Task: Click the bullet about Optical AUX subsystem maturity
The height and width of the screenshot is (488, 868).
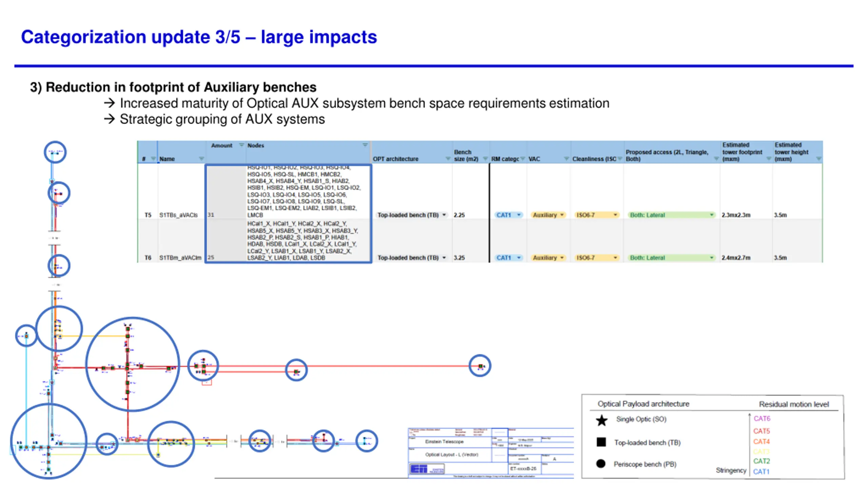Action: tap(364, 103)
